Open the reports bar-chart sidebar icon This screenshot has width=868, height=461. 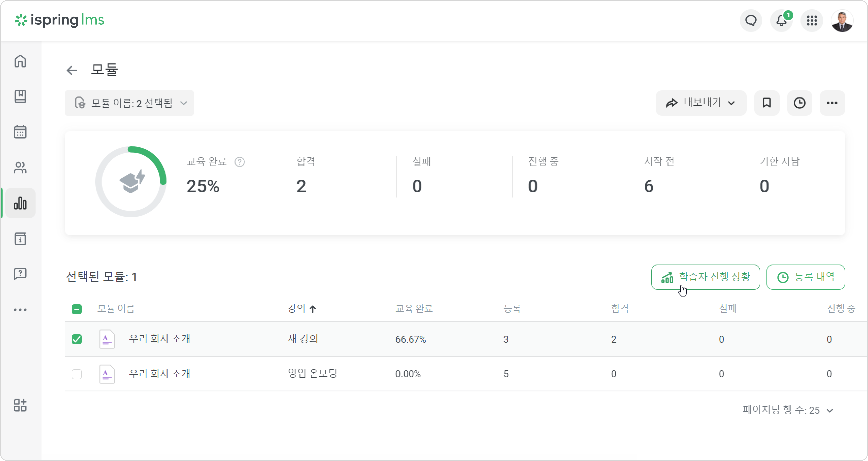[20, 203]
